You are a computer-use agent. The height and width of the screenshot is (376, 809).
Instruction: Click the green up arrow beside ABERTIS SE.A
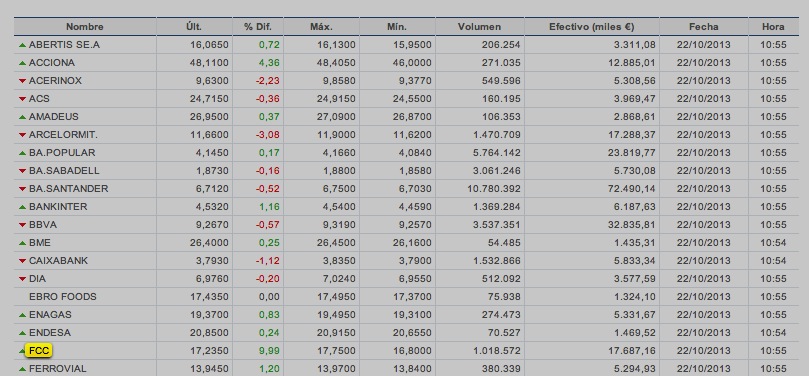point(22,45)
